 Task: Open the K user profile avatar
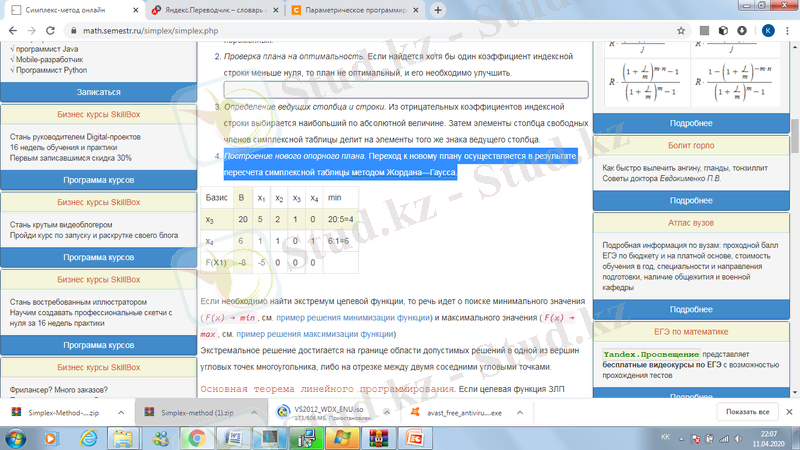768,31
